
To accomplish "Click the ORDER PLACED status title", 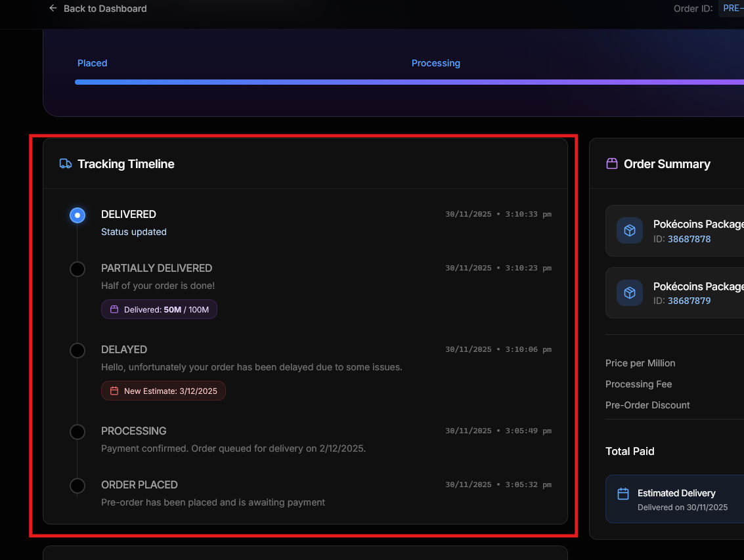I will 139,485.
